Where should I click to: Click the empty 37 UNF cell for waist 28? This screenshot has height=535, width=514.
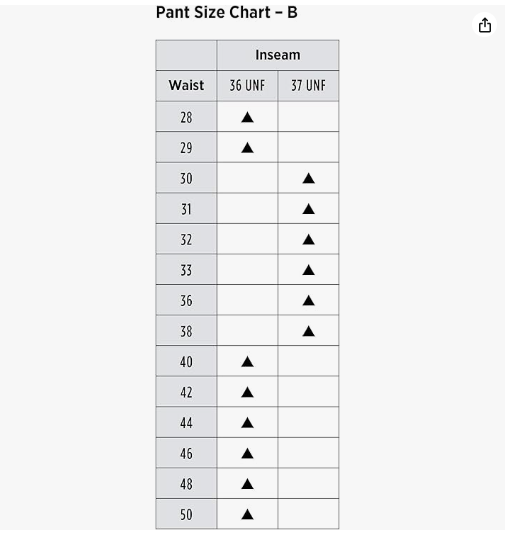click(308, 117)
